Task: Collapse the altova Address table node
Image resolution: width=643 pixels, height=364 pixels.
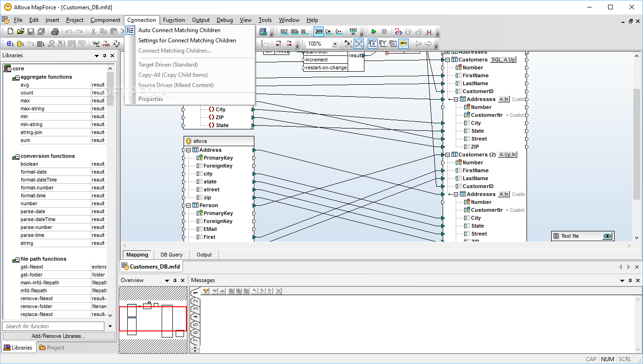Action: point(189,150)
